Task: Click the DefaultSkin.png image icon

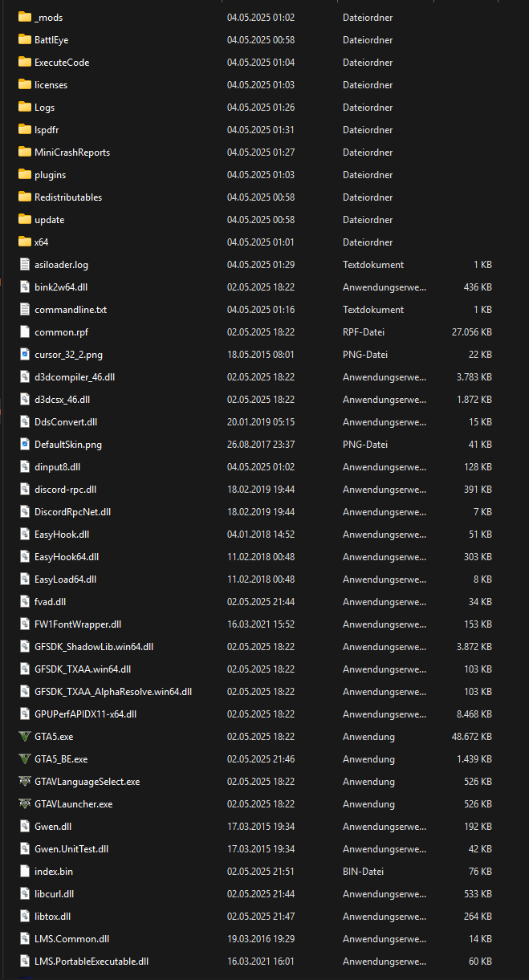Action: [x=24, y=444]
